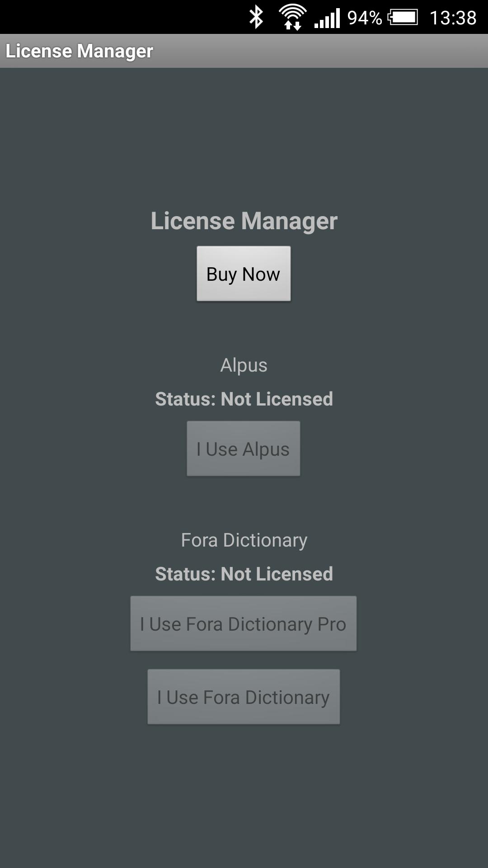
Task: Tap the Wi-Fi signal icon
Action: coord(291,13)
